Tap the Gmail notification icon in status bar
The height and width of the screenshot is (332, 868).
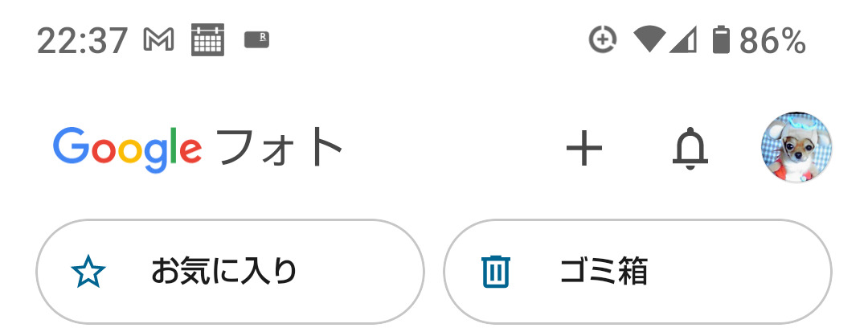click(x=158, y=39)
